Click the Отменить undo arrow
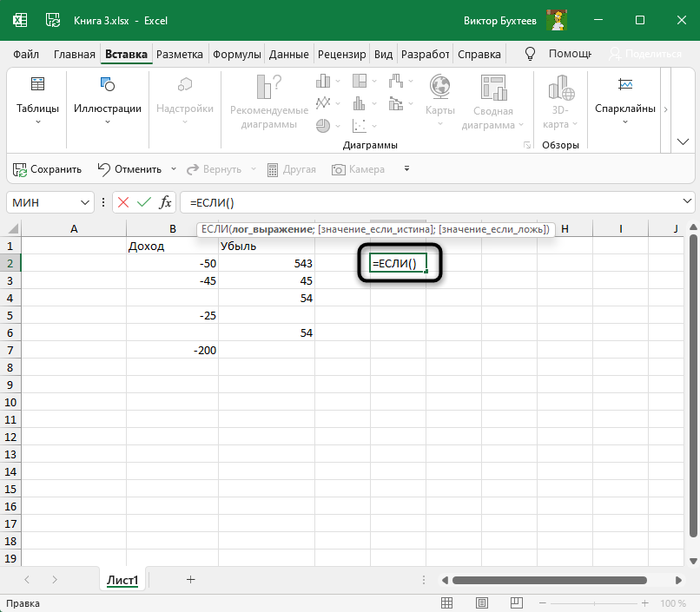The height and width of the screenshot is (612, 700). (104, 169)
